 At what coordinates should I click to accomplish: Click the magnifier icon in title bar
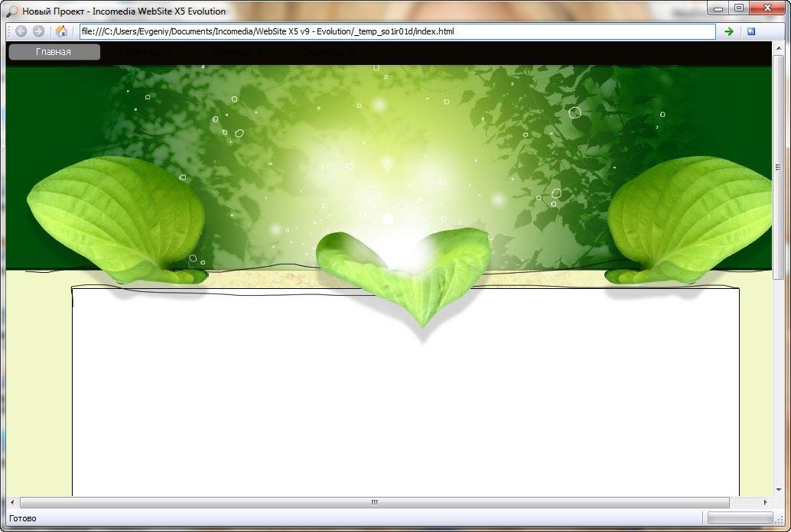pyautogui.click(x=11, y=11)
